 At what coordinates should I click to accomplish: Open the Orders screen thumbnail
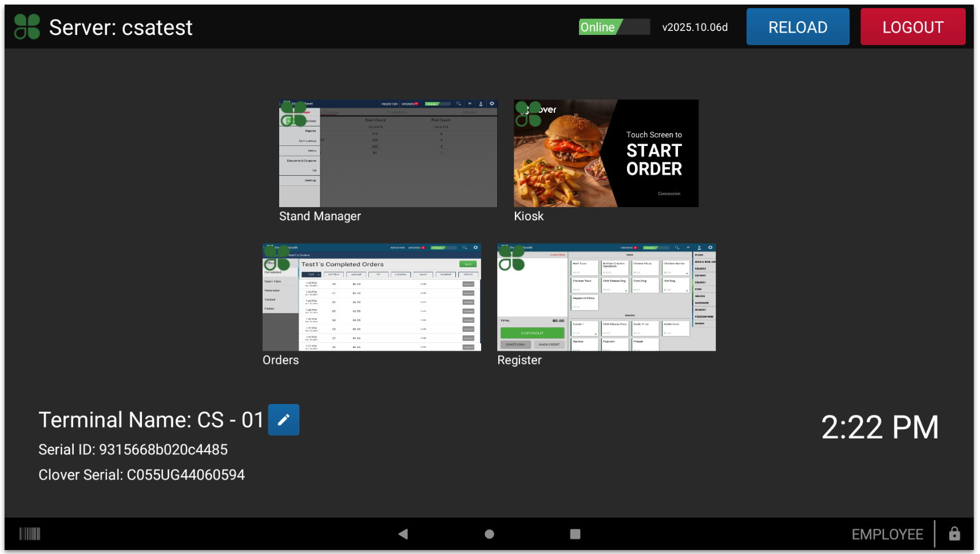click(x=372, y=297)
